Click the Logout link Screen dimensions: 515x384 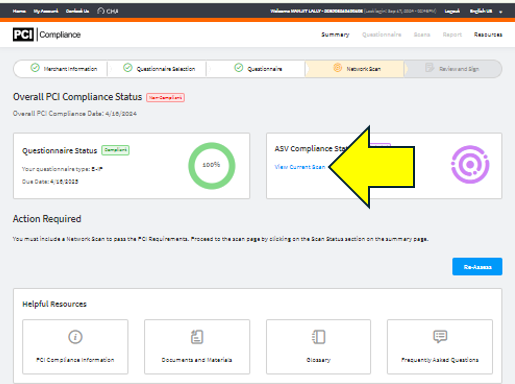click(x=452, y=11)
